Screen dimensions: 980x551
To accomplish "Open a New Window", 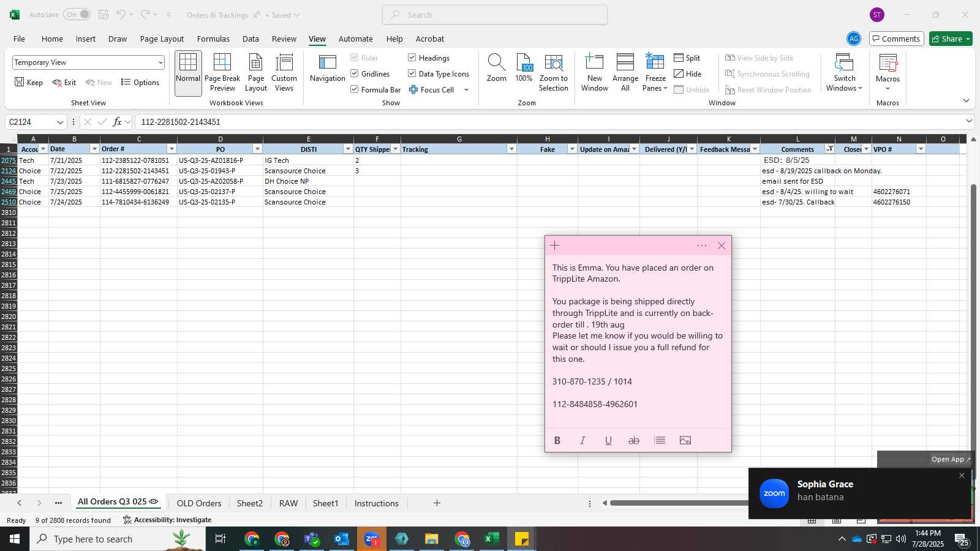I will 595,73.
